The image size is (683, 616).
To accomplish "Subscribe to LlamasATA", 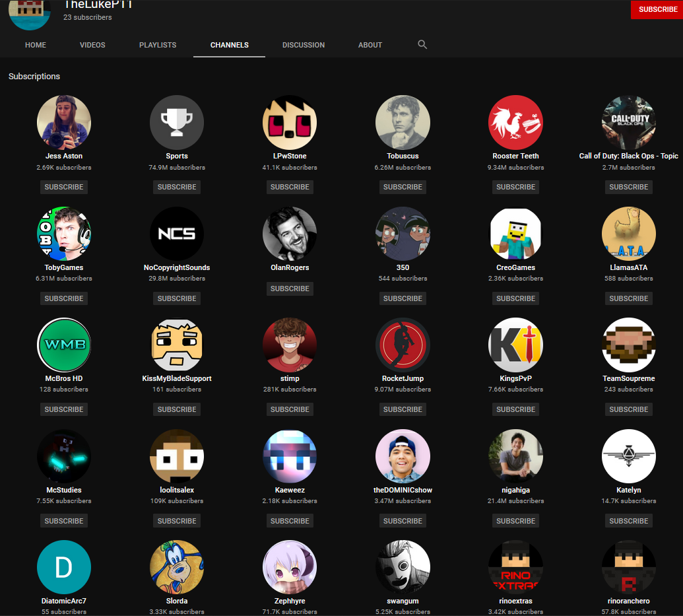I will click(x=628, y=298).
